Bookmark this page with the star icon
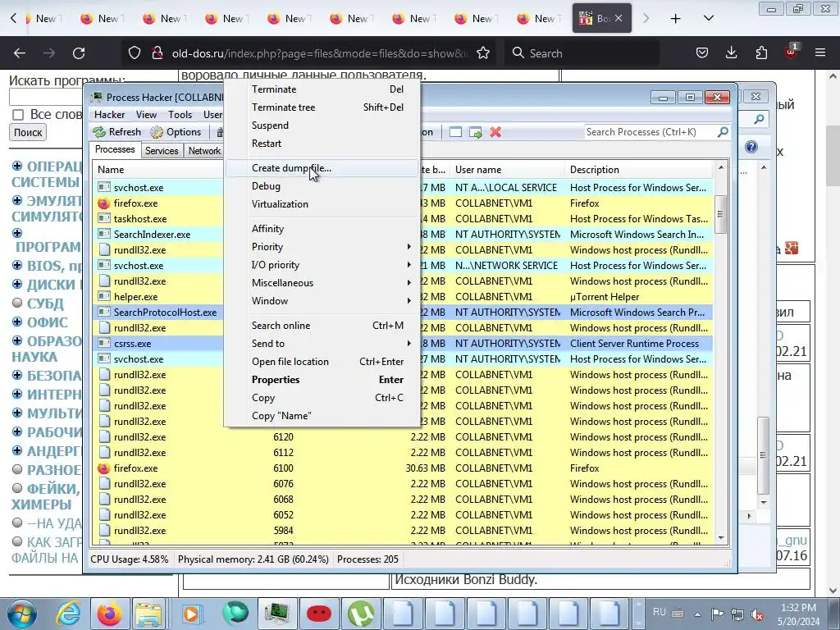The height and width of the screenshot is (630, 840). [482, 53]
